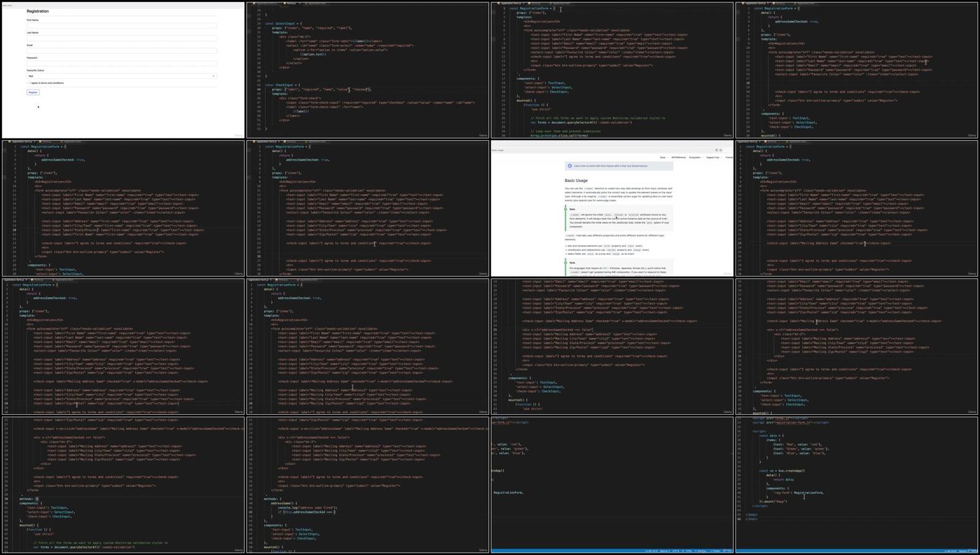Open the Ecosystem menu in Vue site

pos(695,157)
